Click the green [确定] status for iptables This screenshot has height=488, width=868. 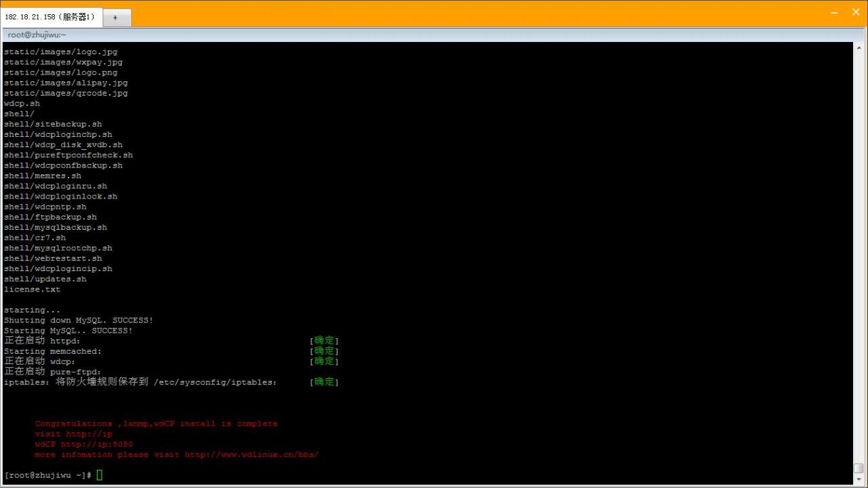click(x=324, y=382)
